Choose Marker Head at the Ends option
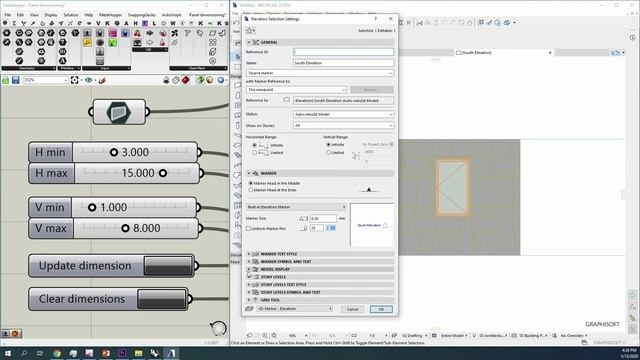The width and height of the screenshot is (640, 360). pos(251,190)
